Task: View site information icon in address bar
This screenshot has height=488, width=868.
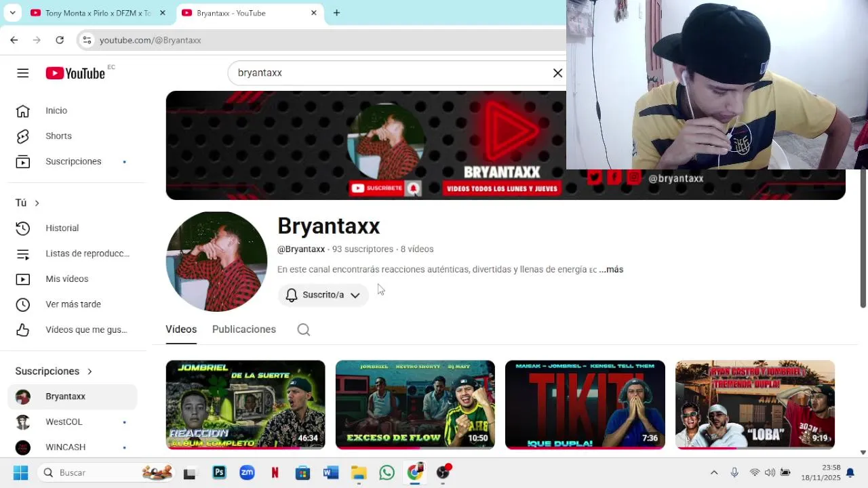Action: point(87,40)
